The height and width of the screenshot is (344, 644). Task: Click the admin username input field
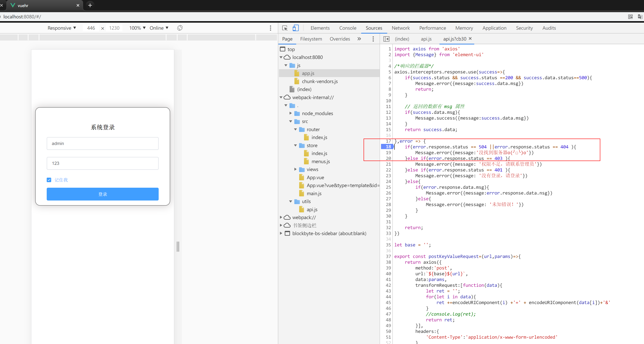[x=103, y=143]
